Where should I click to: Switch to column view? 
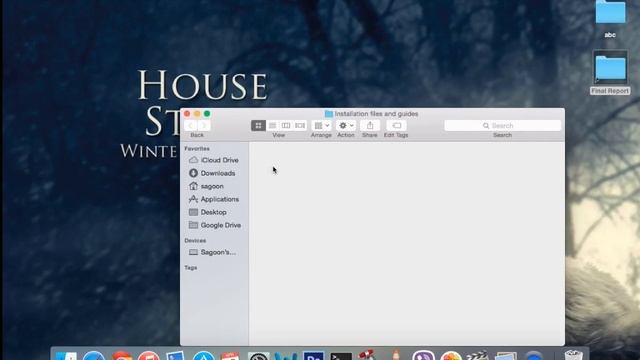pos(286,126)
